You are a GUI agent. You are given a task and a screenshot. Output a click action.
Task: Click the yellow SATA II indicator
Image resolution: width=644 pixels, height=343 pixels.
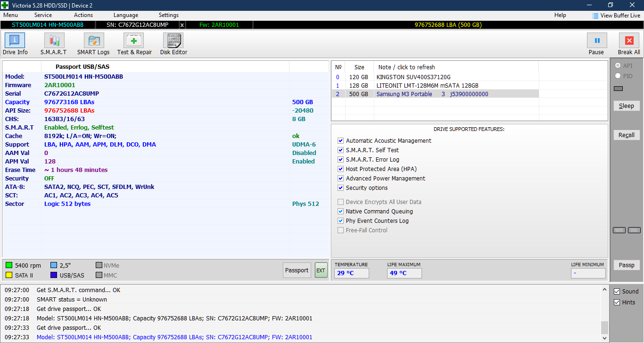coord(9,275)
